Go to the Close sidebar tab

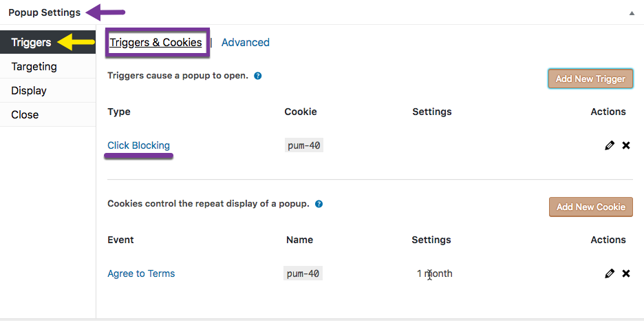(x=47, y=114)
